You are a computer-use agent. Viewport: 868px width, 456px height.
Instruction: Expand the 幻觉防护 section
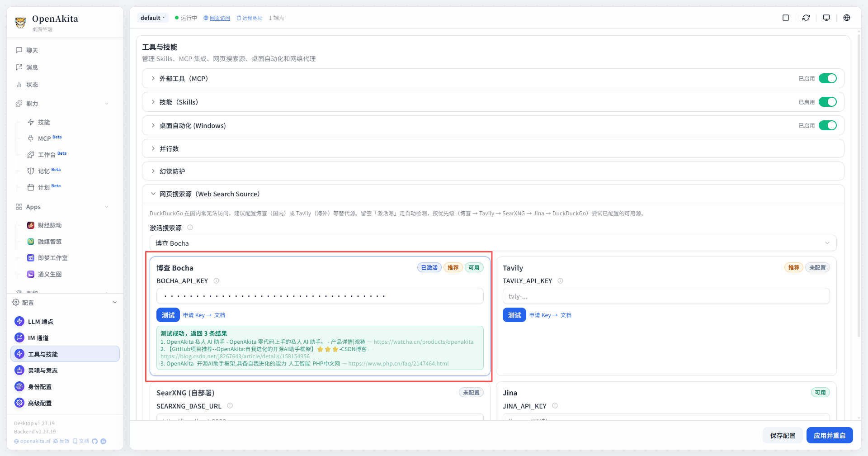pyautogui.click(x=493, y=171)
